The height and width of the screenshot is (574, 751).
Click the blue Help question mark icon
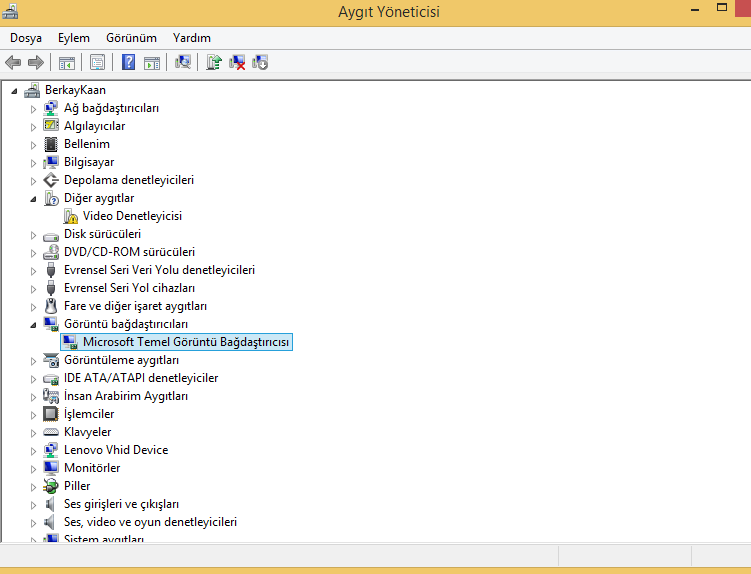(128, 62)
